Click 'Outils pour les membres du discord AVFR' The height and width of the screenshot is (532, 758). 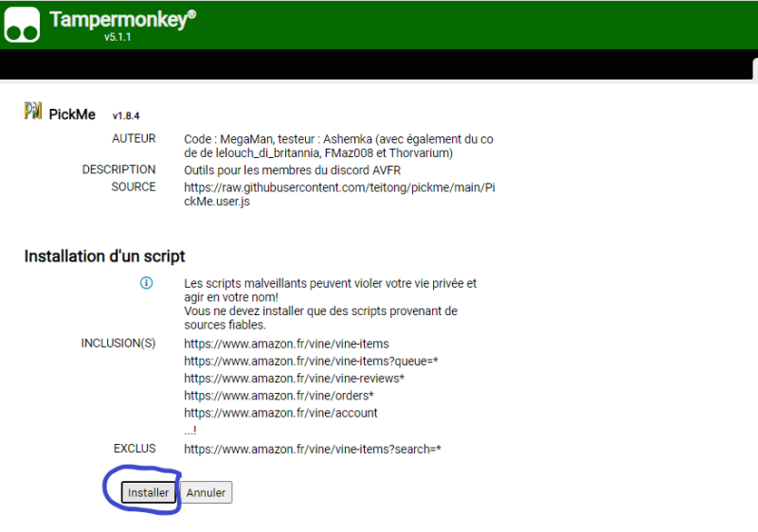click(292, 170)
